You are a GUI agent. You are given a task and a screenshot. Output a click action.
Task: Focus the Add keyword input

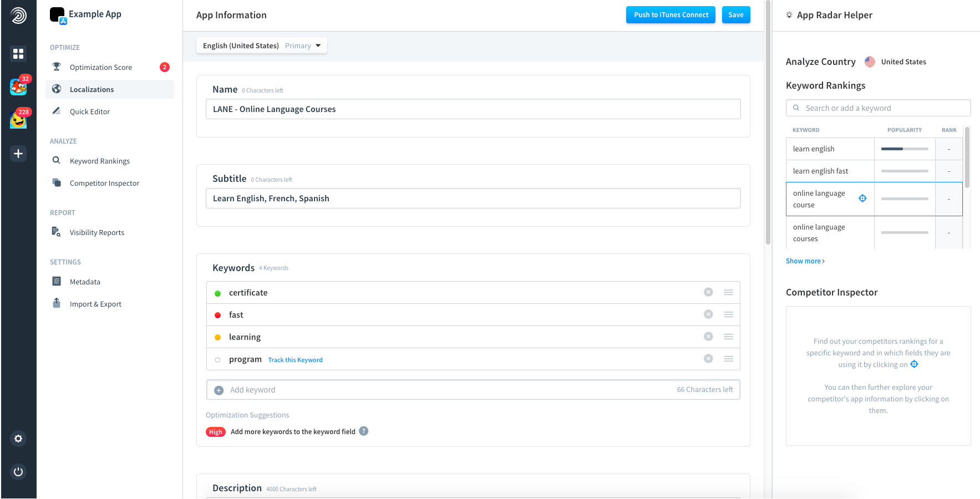point(473,390)
